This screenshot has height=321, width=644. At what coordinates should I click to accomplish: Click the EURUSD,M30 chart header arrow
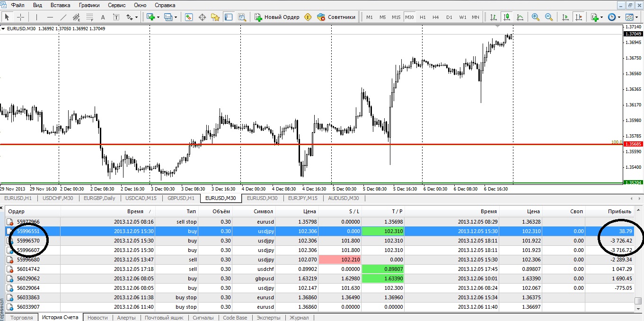4,29
